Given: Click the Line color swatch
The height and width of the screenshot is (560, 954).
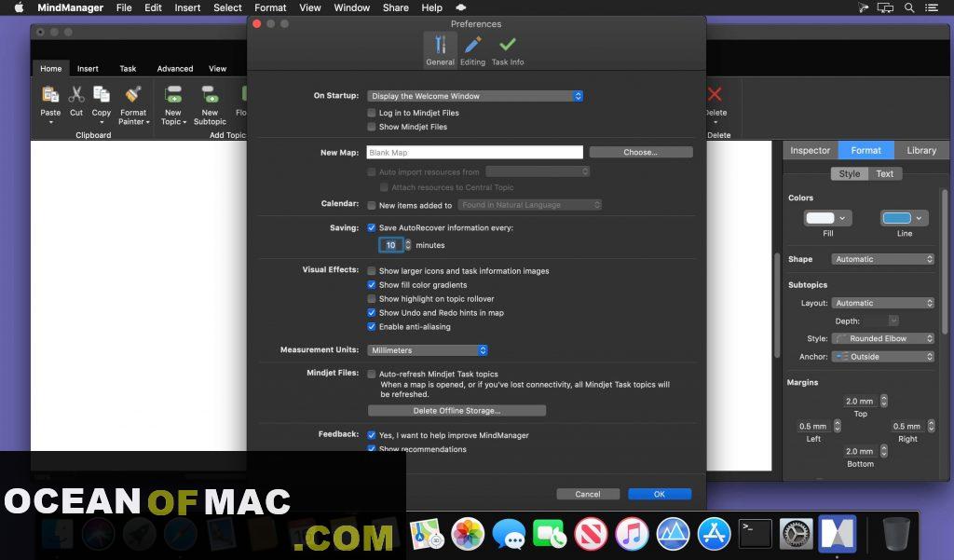Looking at the screenshot, I should tap(897, 218).
